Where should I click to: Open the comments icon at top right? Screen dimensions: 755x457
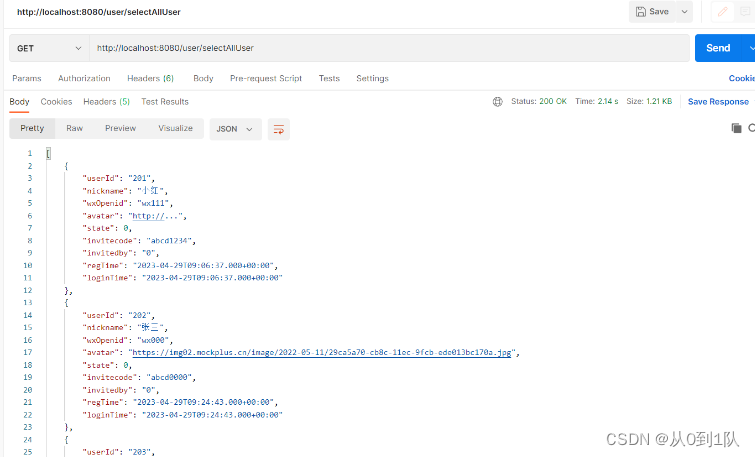pyautogui.click(x=745, y=12)
